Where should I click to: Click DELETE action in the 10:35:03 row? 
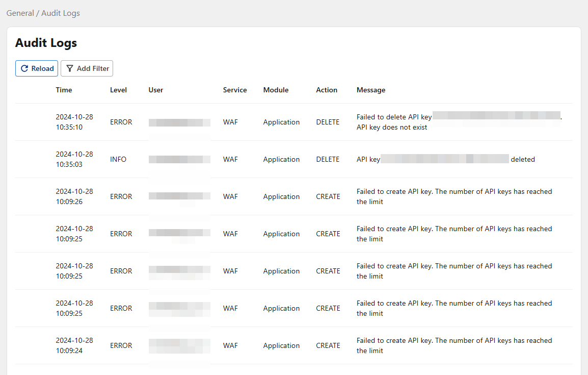point(328,159)
